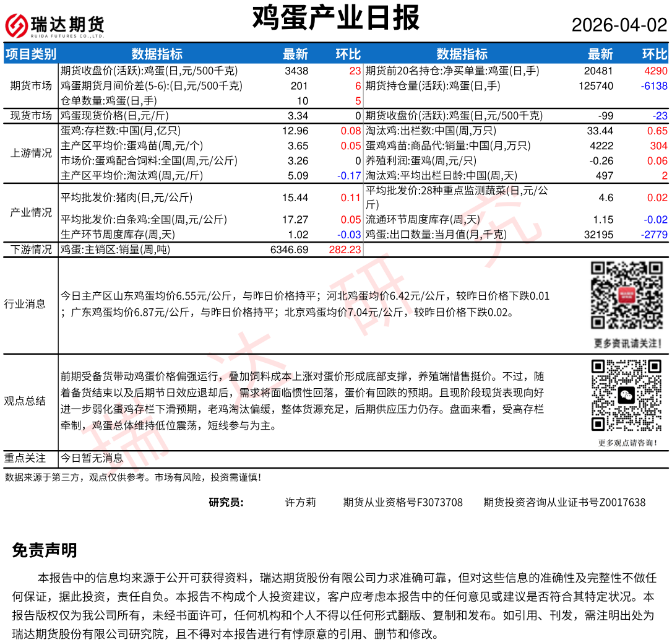Click the report date 2026-04-02
The image size is (672, 642).
pos(619,25)
